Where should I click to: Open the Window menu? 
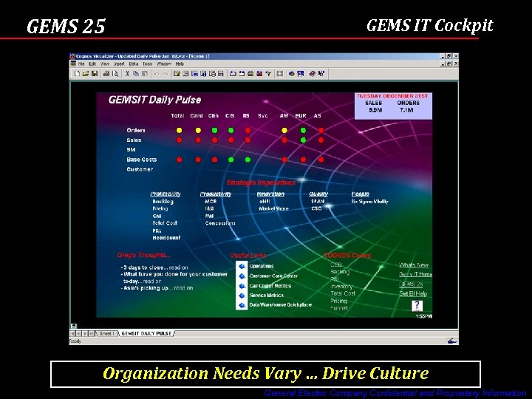pos(164,64)
